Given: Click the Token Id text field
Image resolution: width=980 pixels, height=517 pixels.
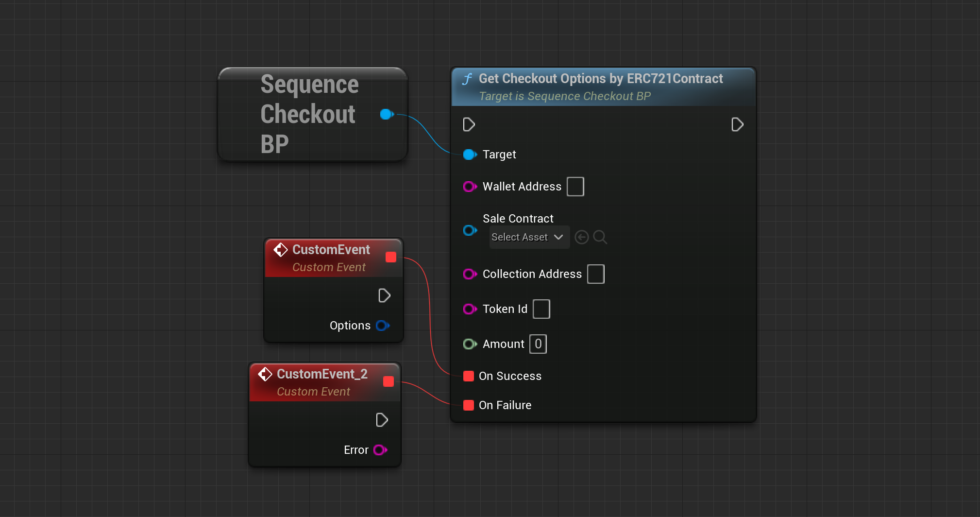Looking at the screenshot, I should pyautogui.click(x=541, y=309).
